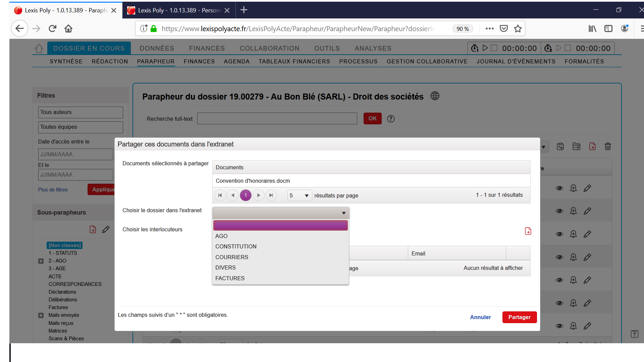Viewport: 644px width, 362px height.
Task: Choose CONSTITUTION in the dossier list
Action: [x=280, y=247]
